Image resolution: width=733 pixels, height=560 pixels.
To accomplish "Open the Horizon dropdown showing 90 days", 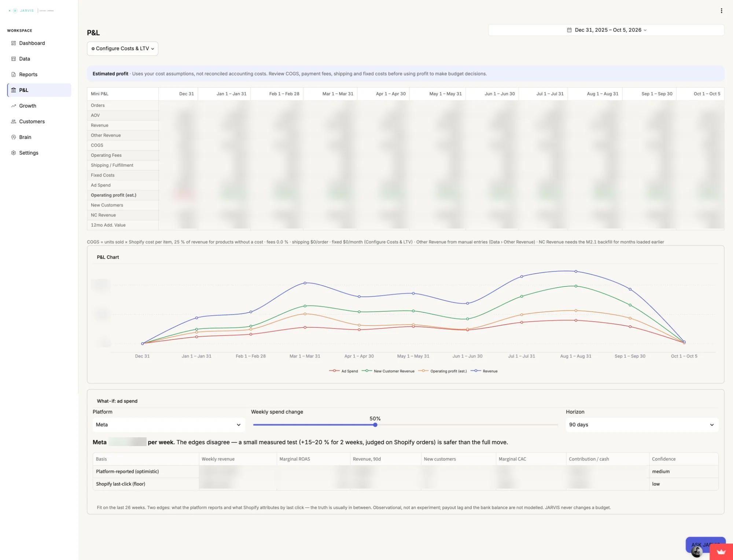I will (642, 425).
